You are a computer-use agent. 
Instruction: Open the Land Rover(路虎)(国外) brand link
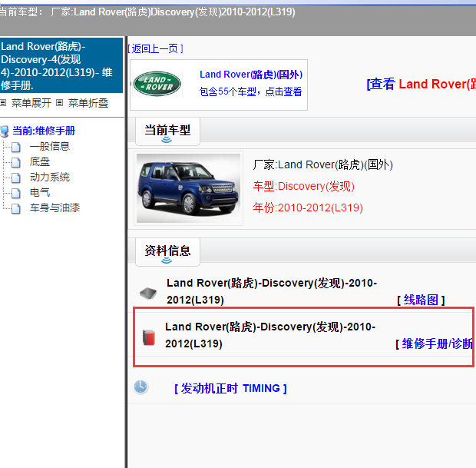(251, 75)
